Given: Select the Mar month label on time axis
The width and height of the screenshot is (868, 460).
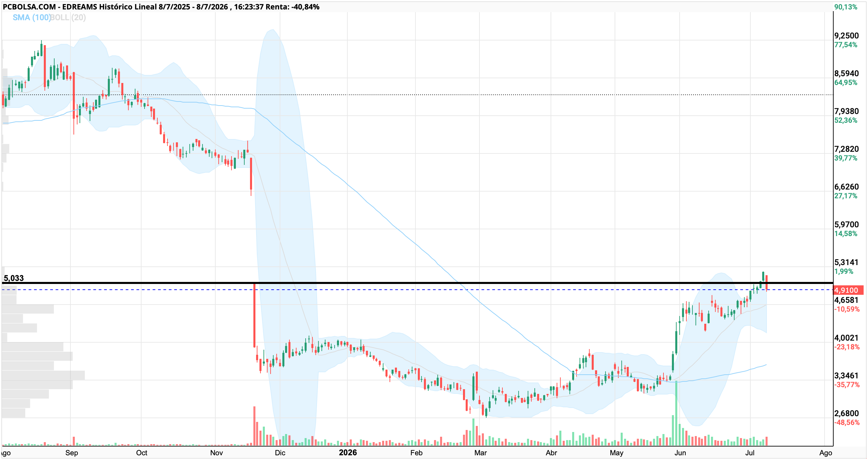Looking at the screenshot, I should (x=480, y=453).
